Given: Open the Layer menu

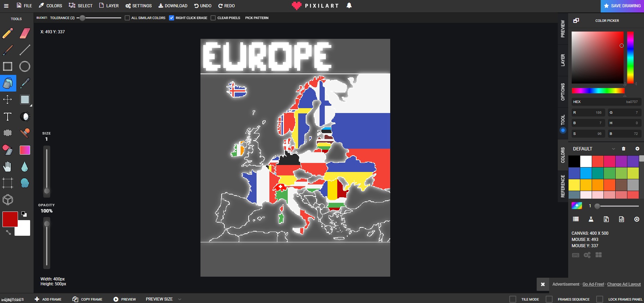Looking at the screenshot, I should [109, 6].
